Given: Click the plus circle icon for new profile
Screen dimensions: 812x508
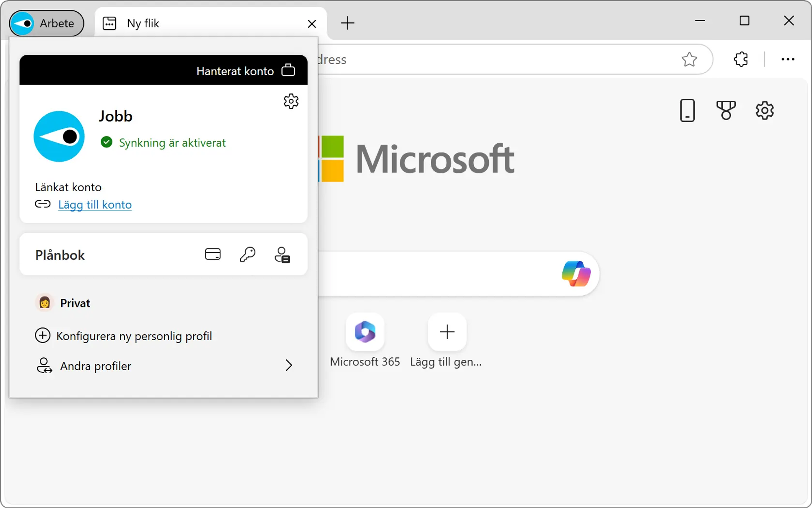Looking at the screenshot, I should [43, 335].
